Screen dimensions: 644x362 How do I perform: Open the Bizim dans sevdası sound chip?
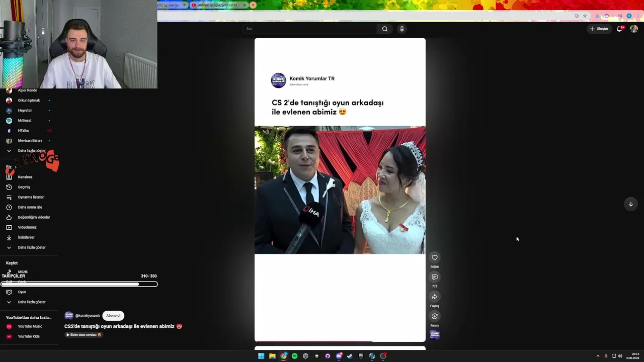tap(84, 335)
